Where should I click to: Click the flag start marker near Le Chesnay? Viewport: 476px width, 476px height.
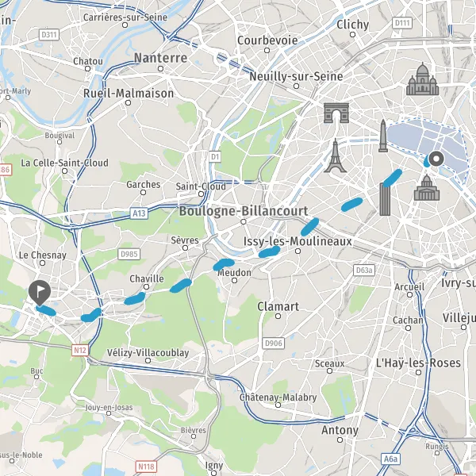40,292
